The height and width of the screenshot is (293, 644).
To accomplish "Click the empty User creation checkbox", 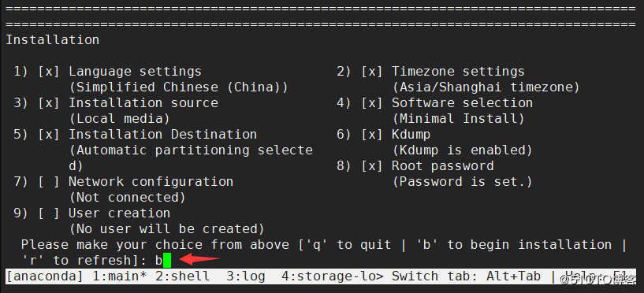I will 49,213.
